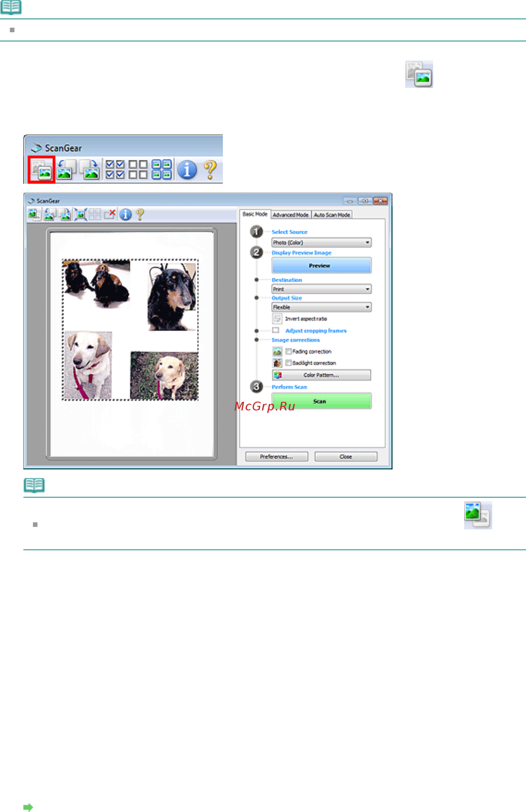The width and height of the screenshot is (526, 812).
Task: Click Rotate Left in the ScanGear window toolbar
Action: coord(50,214)
